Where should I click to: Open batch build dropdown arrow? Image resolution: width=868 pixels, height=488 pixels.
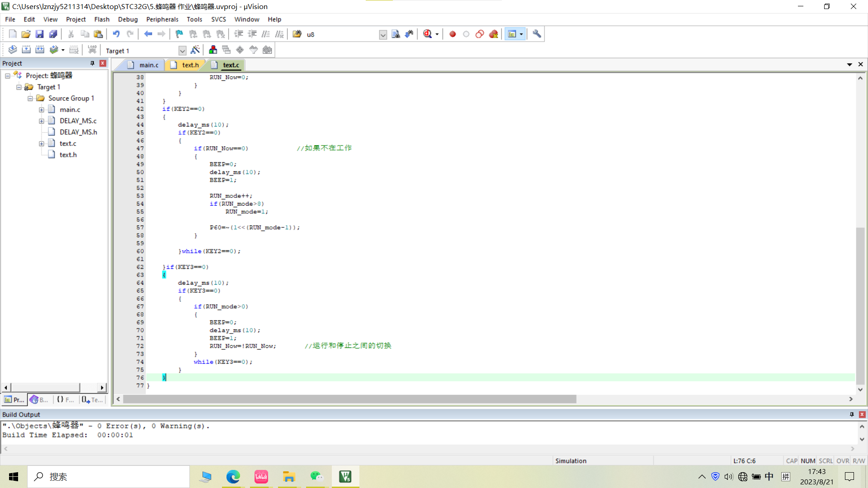tap(63, 50)
